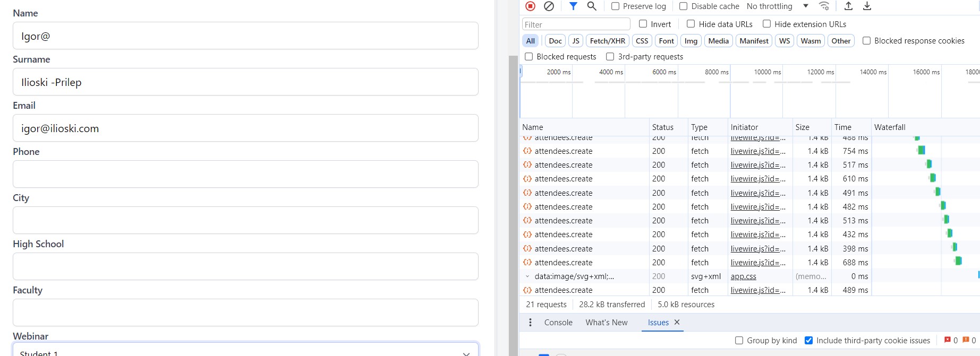Filter requests by Fetch/XHR

[607, 41]
